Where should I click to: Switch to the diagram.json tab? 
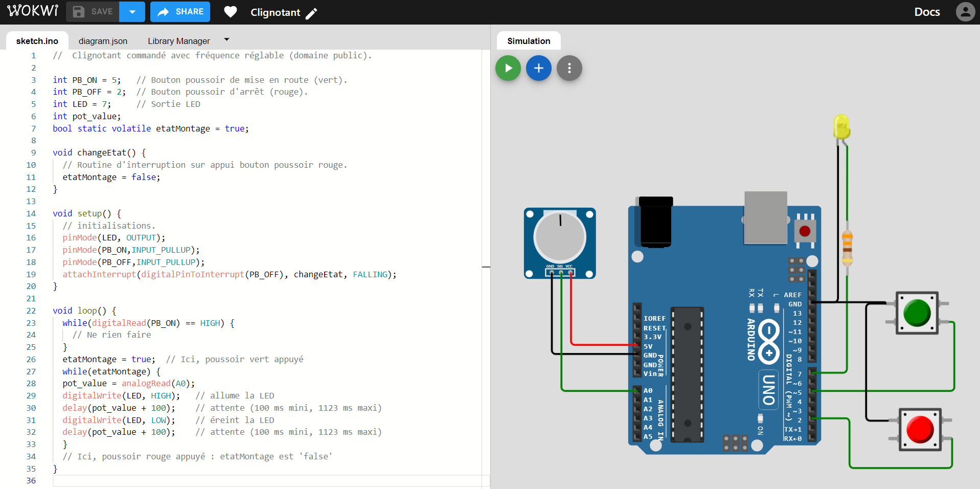point(103,41)
